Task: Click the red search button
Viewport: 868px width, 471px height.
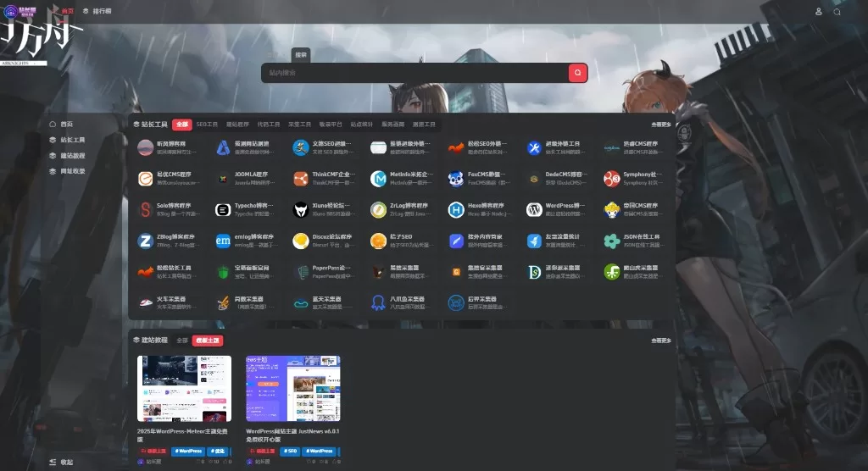Action: coord(577,73)
